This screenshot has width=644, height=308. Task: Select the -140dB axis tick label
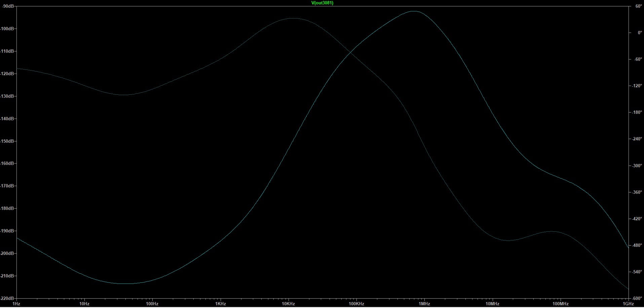click(7, 119)
